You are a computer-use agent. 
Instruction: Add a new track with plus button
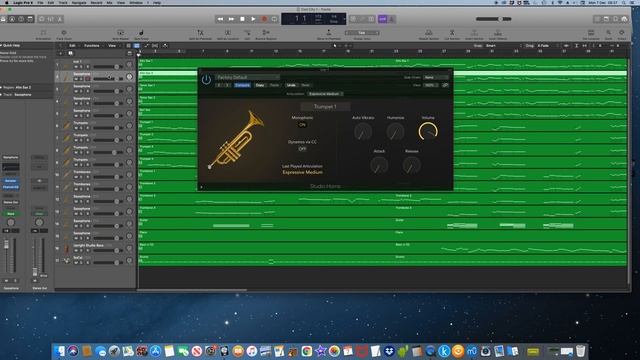point(61,53)
